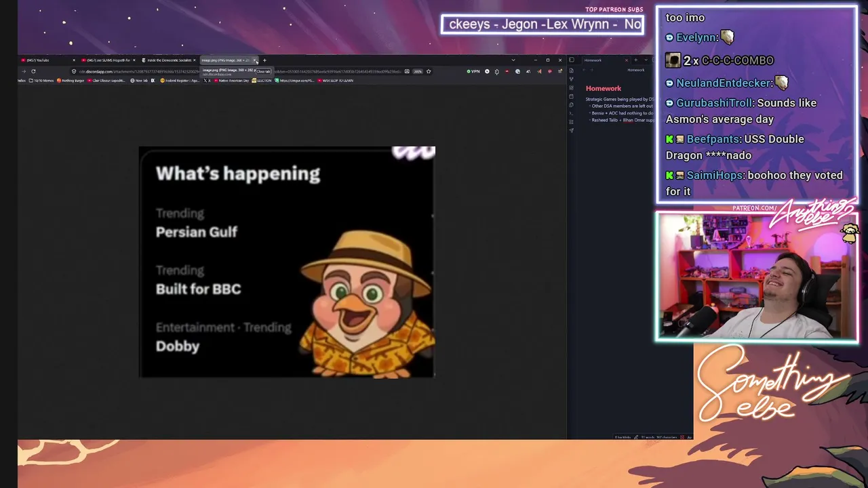
Task: Open the terminal prompt icon in Obsidian ribbon
Action: 571,113
